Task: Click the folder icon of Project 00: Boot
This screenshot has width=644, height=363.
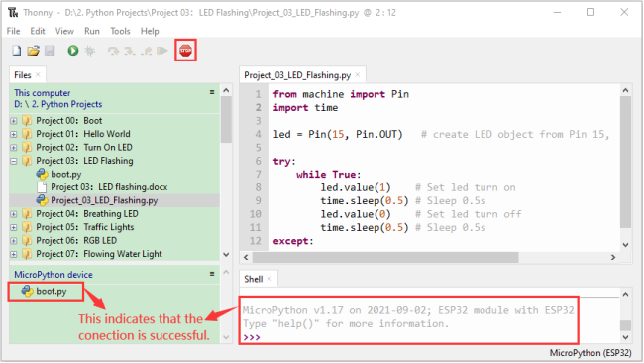Action: pyautogui.click(x=27, y=121)
